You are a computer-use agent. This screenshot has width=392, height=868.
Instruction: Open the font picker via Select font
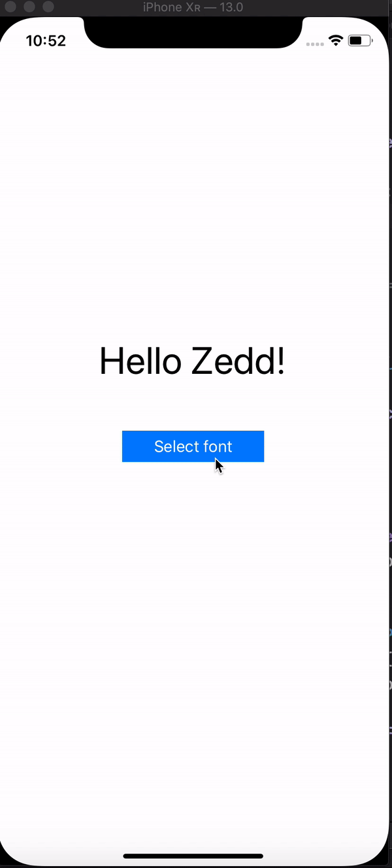(x=193, y=446)
